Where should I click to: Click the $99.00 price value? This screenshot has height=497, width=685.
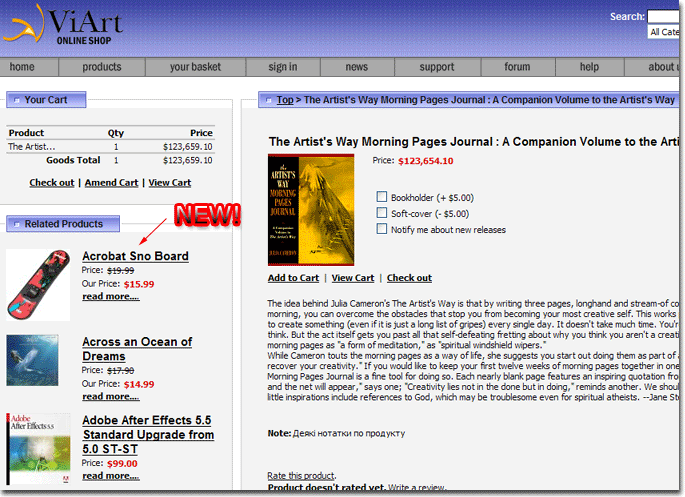click(122, 464)
